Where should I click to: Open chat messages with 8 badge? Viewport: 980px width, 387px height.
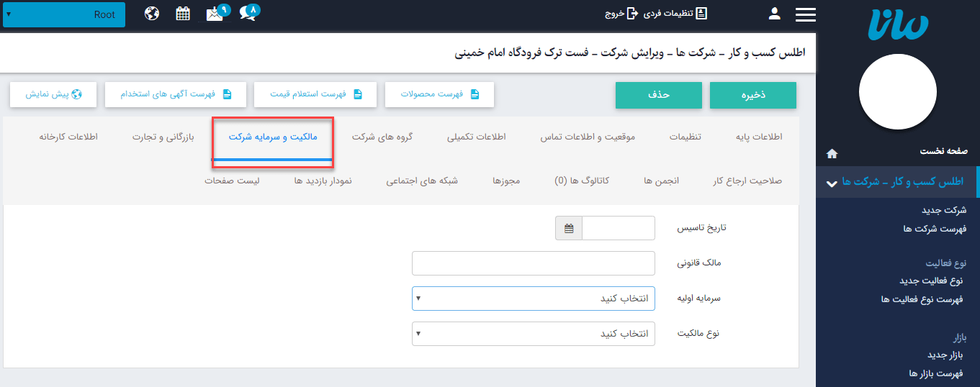(248, 14)
